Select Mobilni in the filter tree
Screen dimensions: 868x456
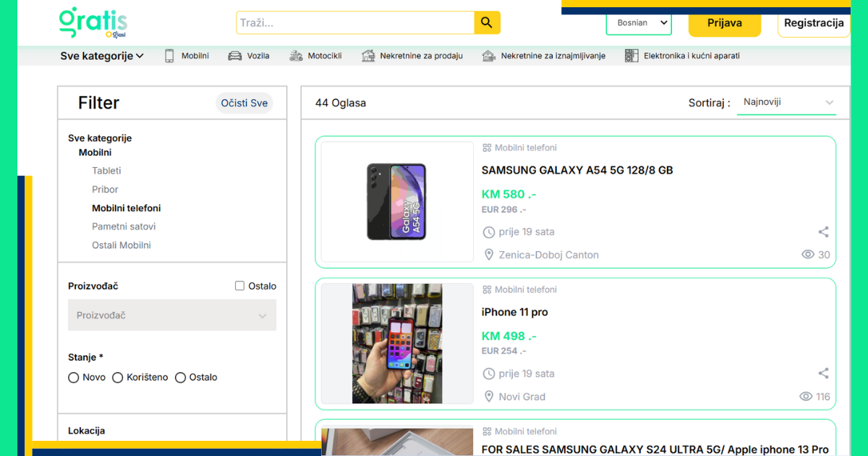coord(95,153)
